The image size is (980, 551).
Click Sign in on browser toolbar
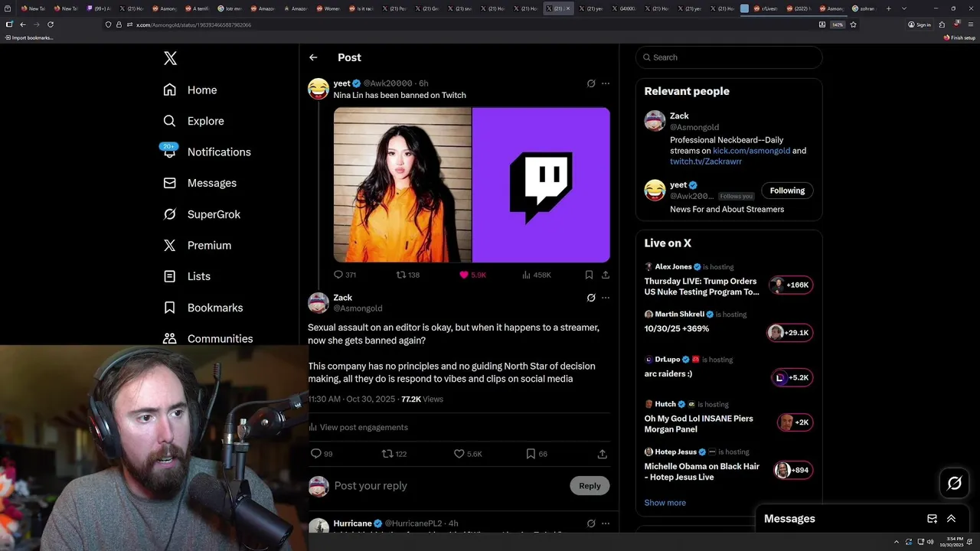920,24
